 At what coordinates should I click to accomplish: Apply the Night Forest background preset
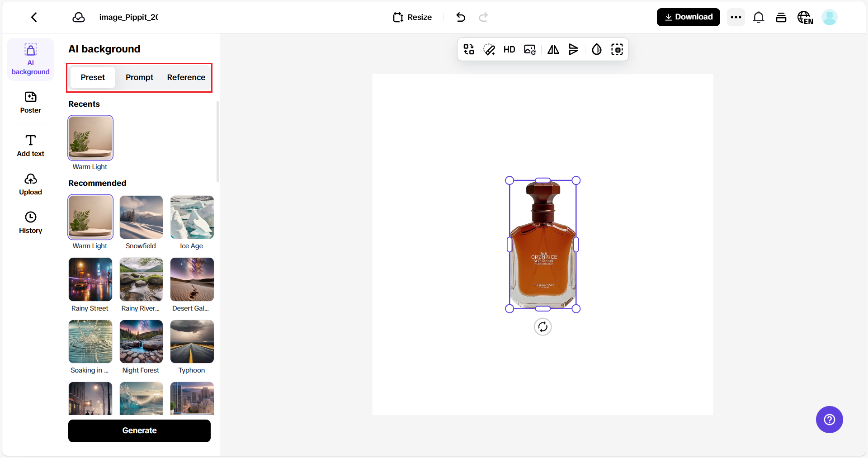pyautogui.click(x=141, y=341)
